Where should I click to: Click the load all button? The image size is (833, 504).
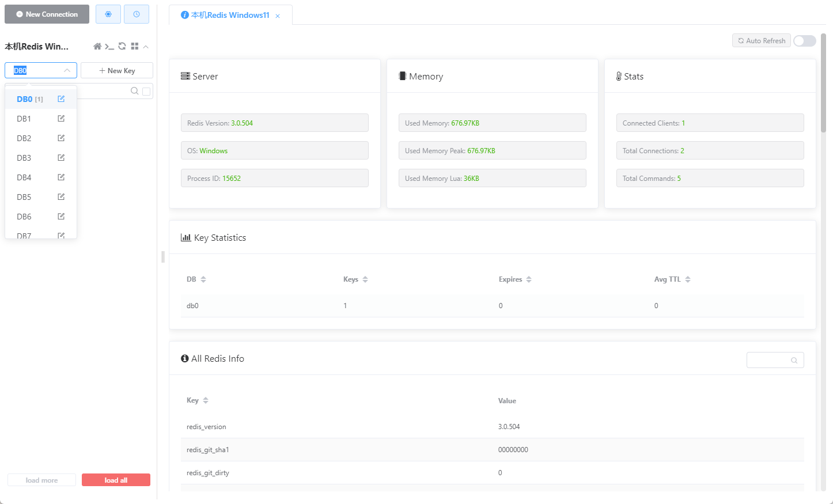tap(116, 479)
